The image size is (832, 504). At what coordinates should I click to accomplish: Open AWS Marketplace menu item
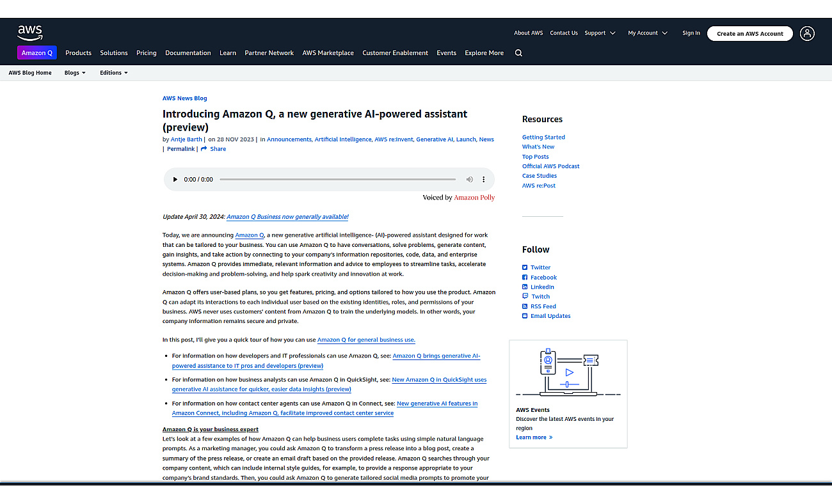coord(328,53)
